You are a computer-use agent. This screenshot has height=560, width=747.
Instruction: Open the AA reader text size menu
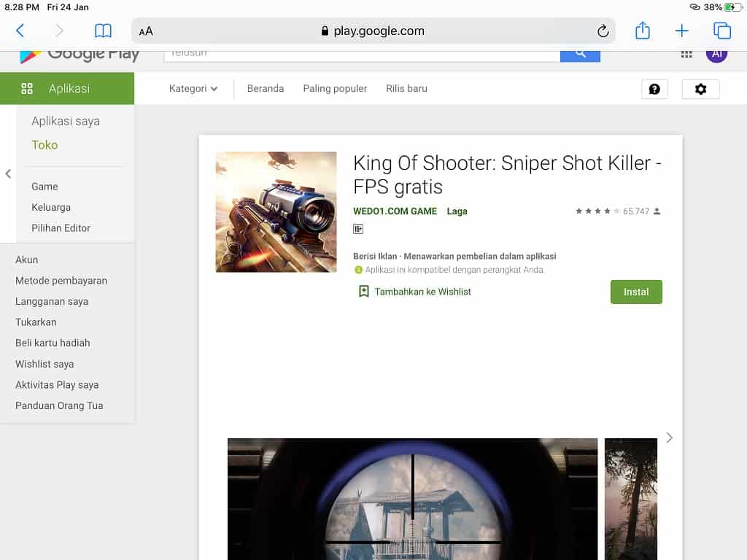pyautogui.click(x=146, y=31)
